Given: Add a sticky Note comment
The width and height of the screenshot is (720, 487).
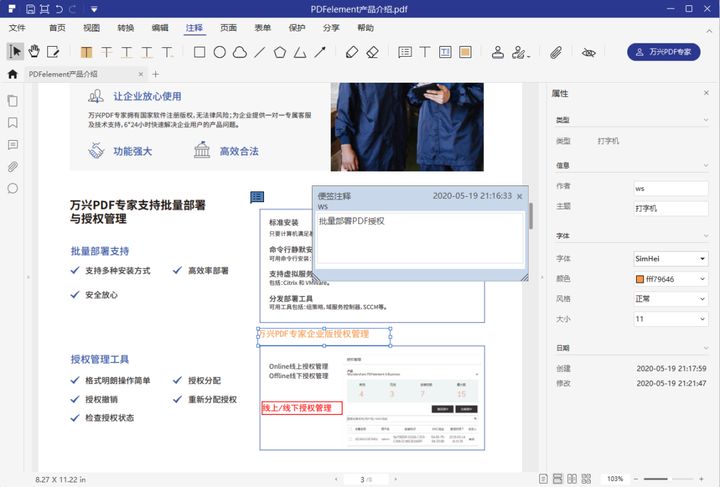Looking at the screenshot, I should (405, 52).
